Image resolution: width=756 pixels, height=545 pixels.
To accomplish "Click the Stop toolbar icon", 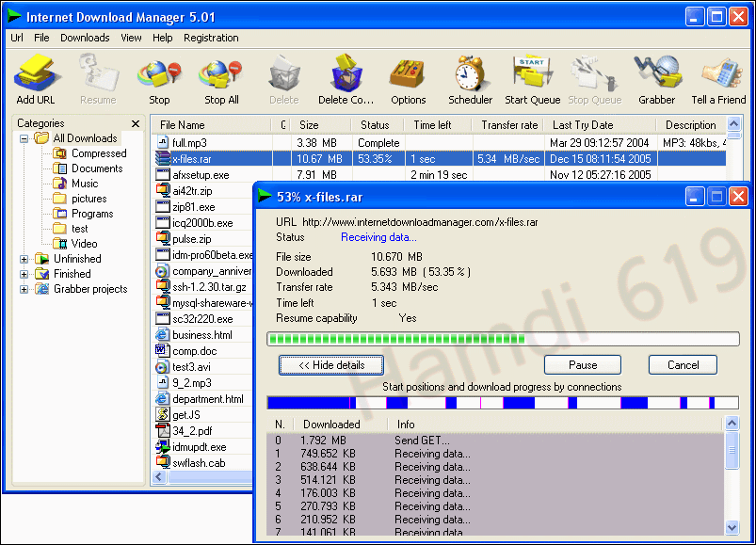I will [x=159, y=74].
